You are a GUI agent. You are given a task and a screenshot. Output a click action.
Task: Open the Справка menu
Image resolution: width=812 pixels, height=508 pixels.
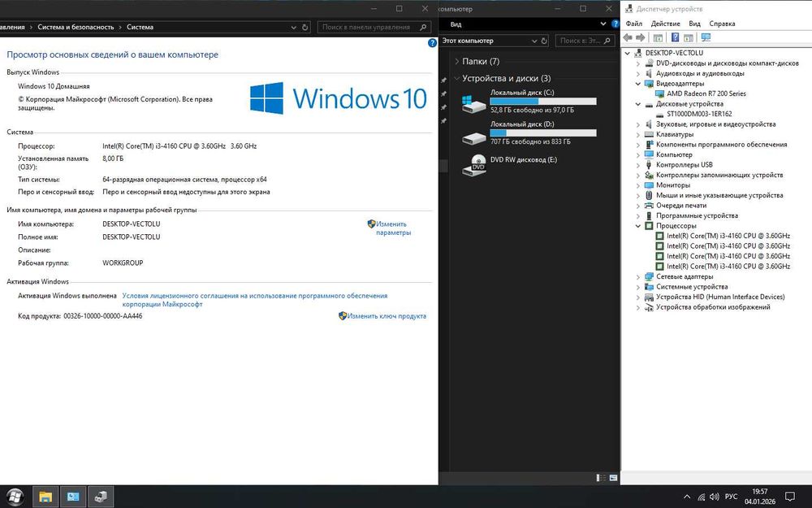coord(722,24)
